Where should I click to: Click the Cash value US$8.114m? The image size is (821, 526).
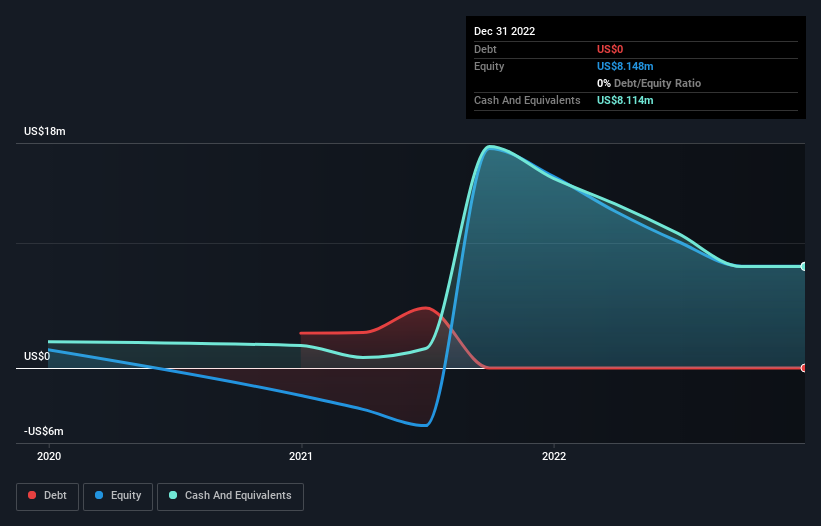[625, 100]
